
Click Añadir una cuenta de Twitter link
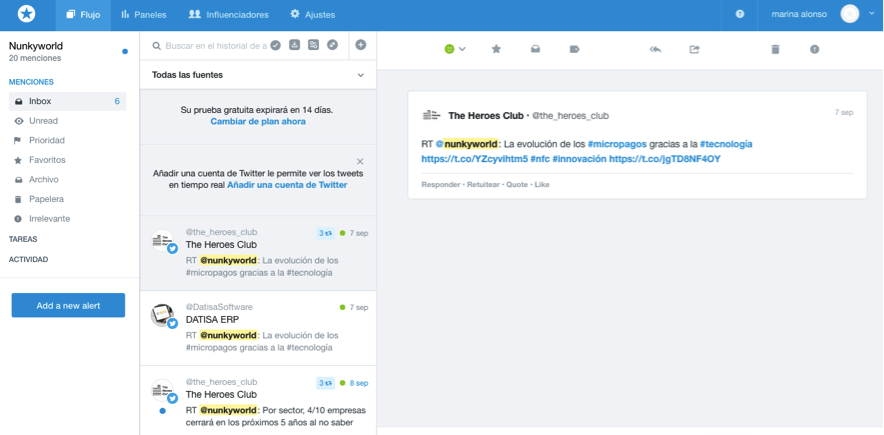tap(287, 185)
